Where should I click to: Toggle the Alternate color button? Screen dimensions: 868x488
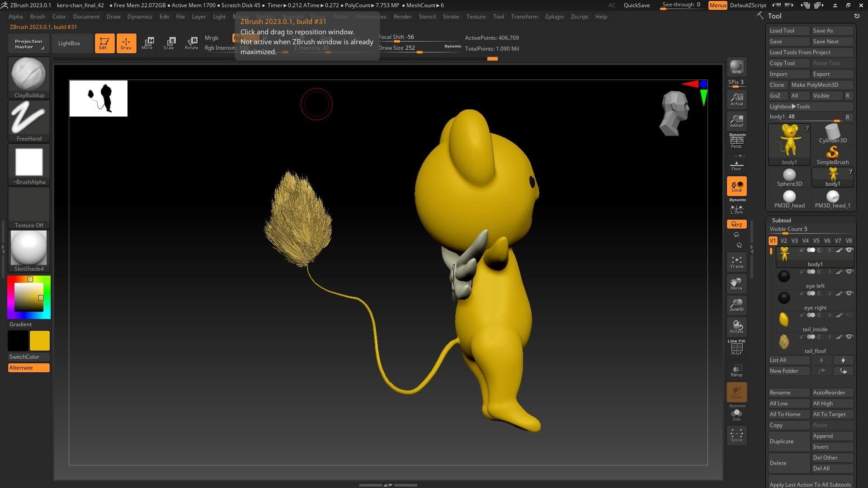(29, 368)
